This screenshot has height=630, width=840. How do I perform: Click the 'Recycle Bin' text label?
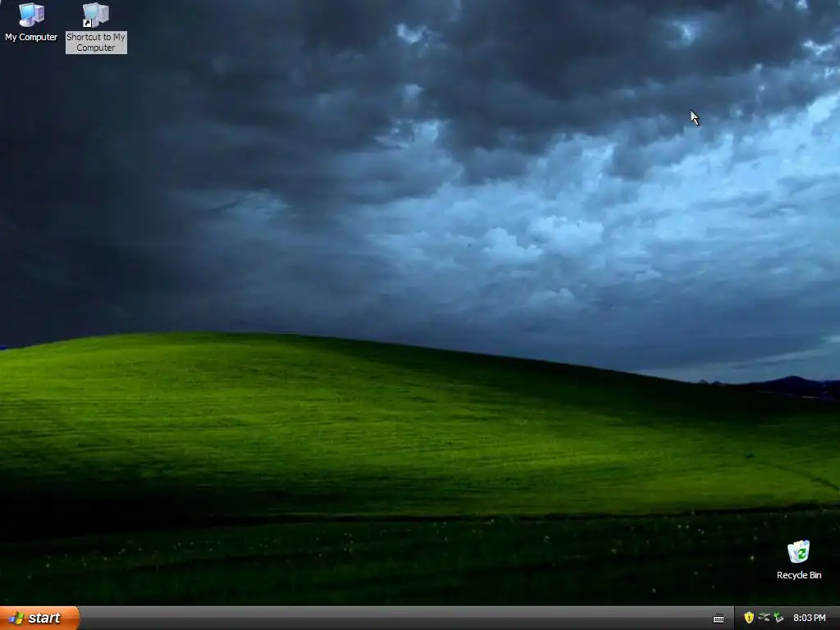point(799,575)
